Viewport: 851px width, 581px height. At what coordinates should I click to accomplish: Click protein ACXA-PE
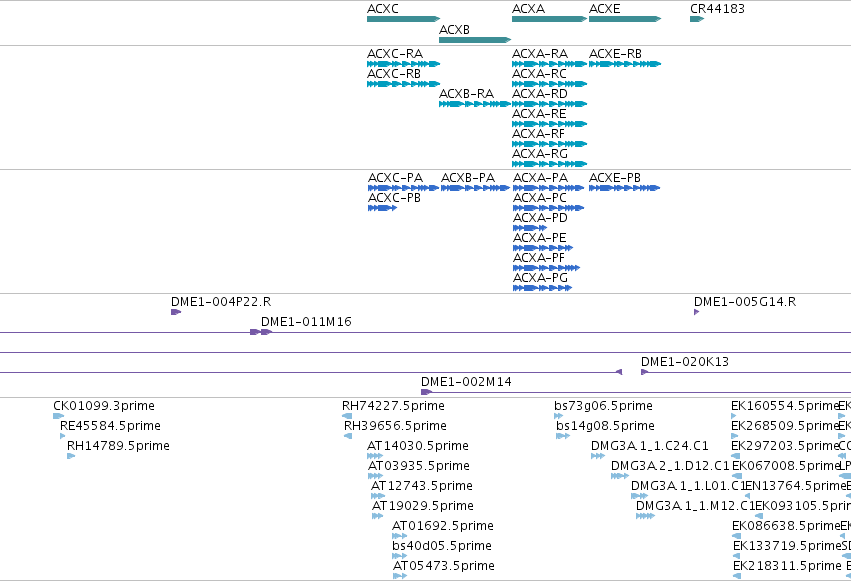[x=543, y=248]
